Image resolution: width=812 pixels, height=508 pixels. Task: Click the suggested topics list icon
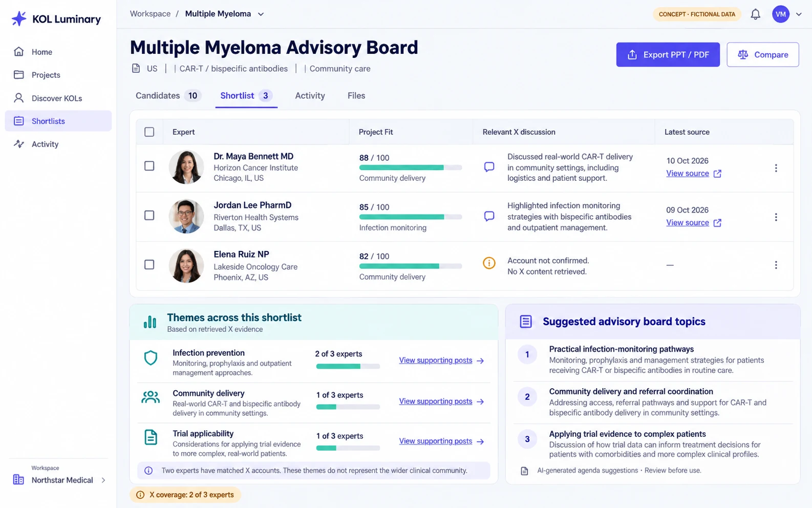(526, 322)
